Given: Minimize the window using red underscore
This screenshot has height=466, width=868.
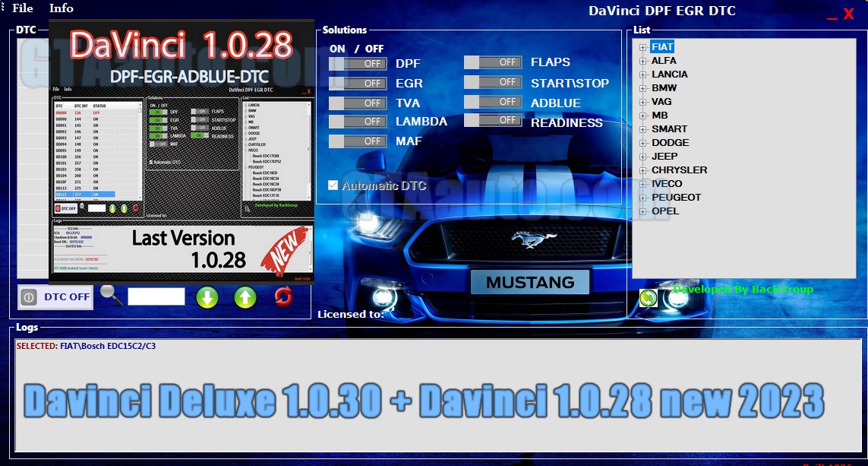Looking at the screenshot, I should click(832, 14).
